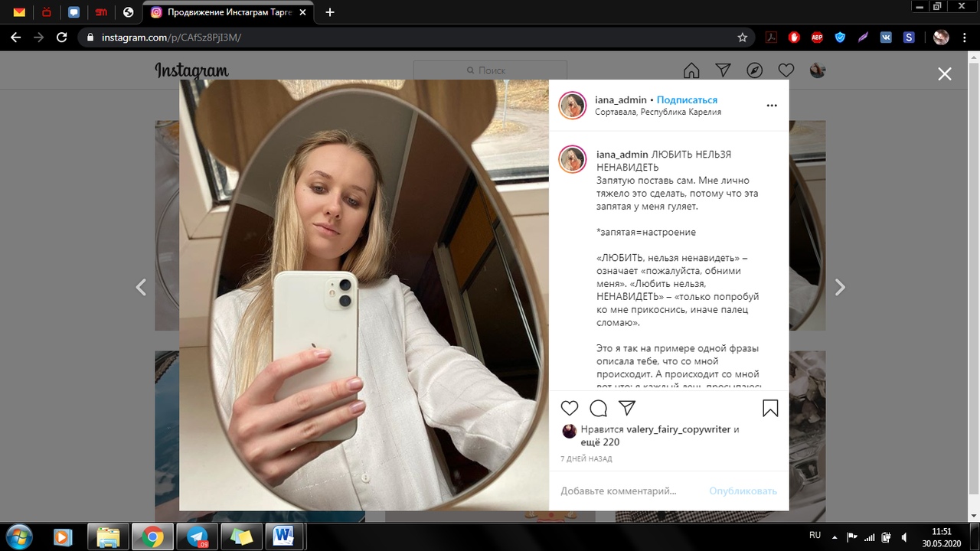Save the post with bookmark icon
This screenshot has width=980, height=551.
pyautogui.click(x=770, y=408)
